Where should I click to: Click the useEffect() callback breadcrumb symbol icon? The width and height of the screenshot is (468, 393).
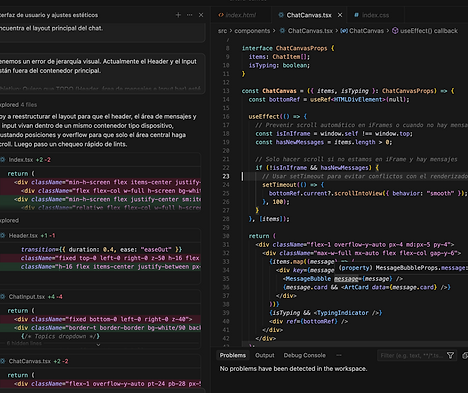point(395,31)
